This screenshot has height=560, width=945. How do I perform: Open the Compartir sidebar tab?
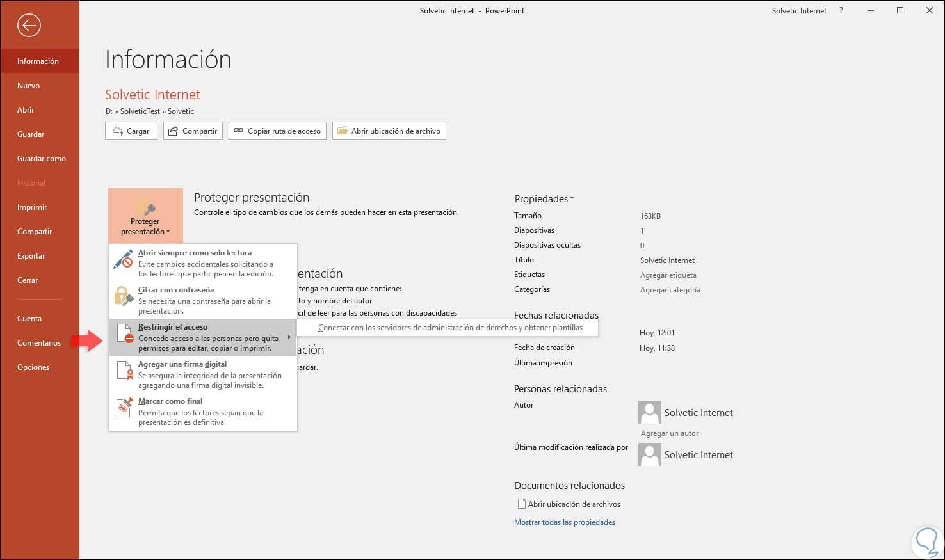click(40, 232)
